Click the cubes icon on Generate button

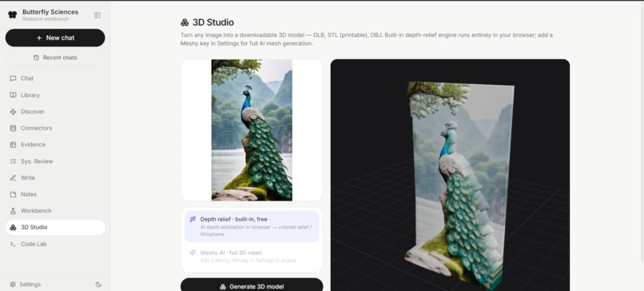coord(223,286)
